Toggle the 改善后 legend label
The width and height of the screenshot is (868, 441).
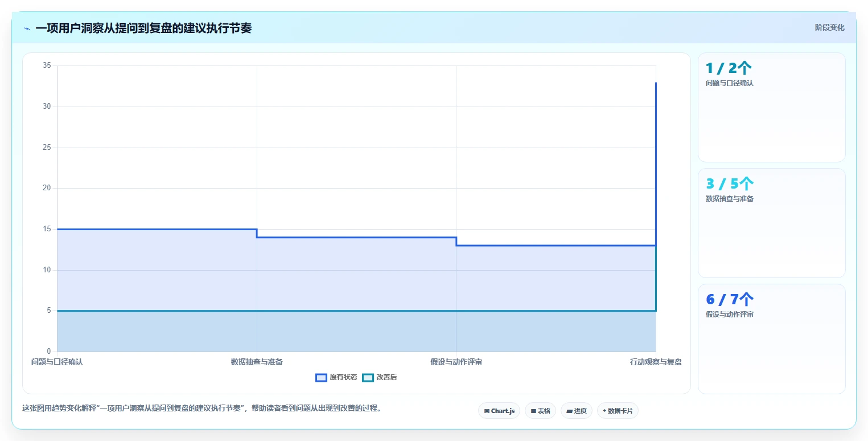point(386,377)
